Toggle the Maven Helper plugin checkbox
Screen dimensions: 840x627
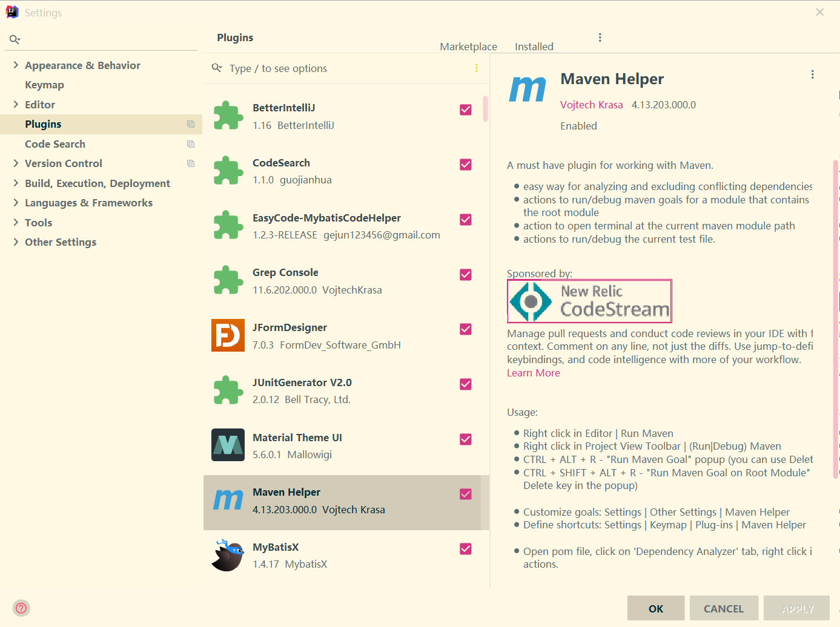click(466, 494)
